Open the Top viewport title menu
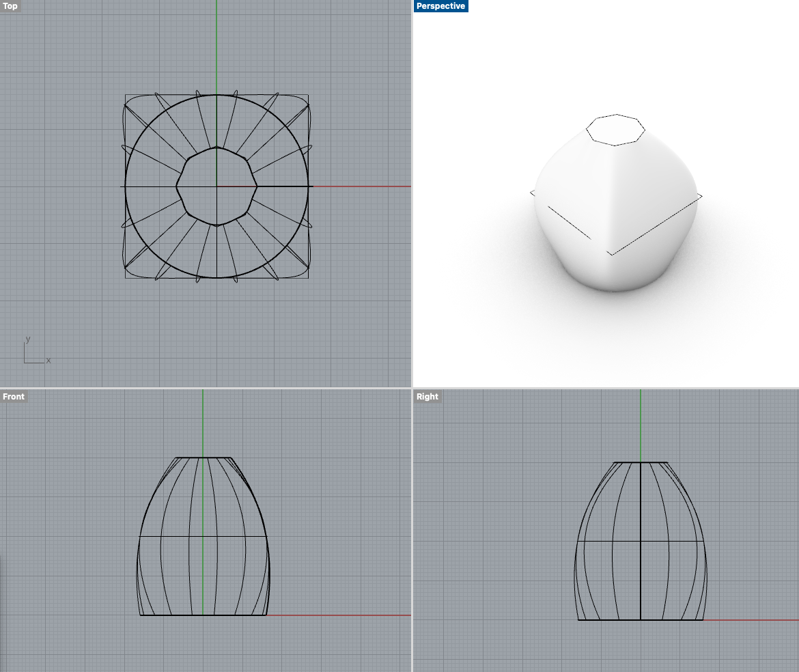 coord(10,6)
